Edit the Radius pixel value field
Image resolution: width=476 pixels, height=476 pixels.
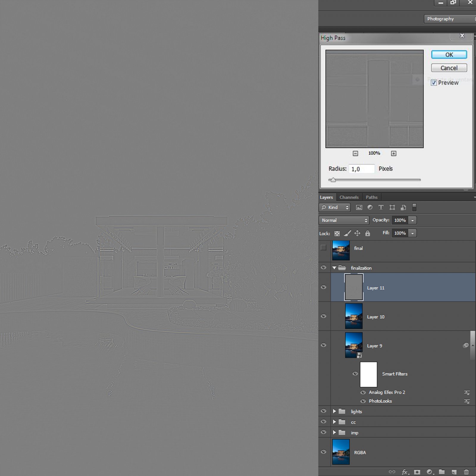361,169
